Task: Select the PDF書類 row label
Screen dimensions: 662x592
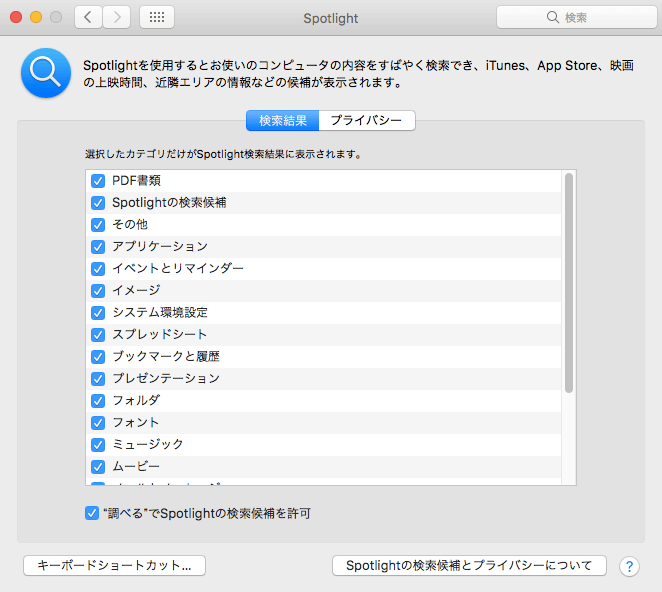Action: click(x=136, y=181)
